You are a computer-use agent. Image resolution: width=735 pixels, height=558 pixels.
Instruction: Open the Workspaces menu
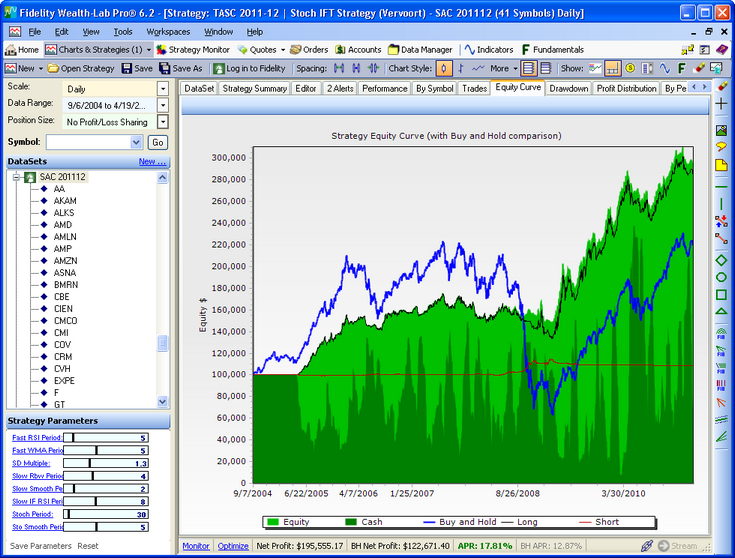tap(167, 32)
